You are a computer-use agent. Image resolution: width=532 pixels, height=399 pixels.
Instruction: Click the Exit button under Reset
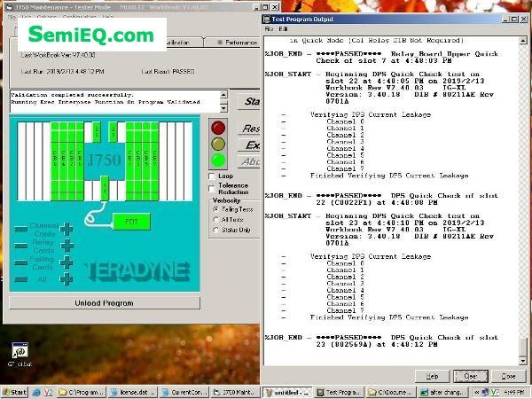pyautogui.click(x=248, y=145)
